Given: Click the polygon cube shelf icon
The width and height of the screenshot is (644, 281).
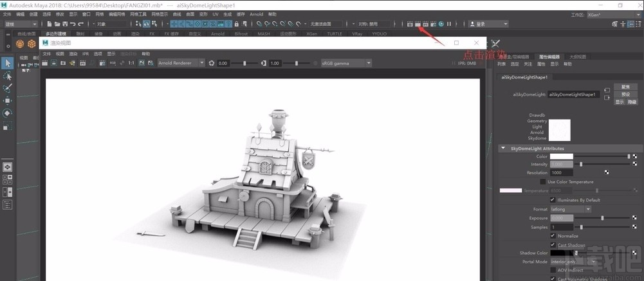Looking at the screenshot, I should click(32, 44).
